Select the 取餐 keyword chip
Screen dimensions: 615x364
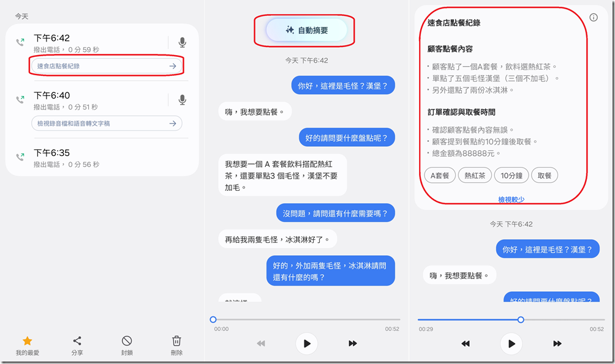(545, 176)
